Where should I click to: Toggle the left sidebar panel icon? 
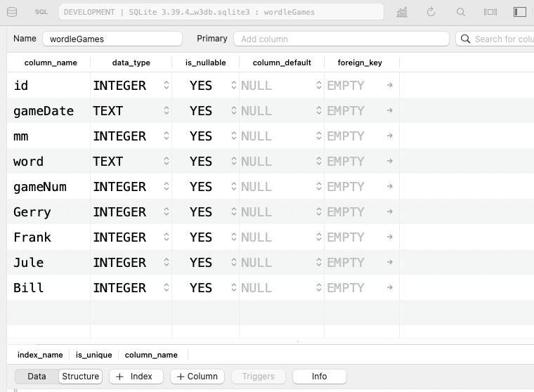pyautogui.click(x=520, y=12)
